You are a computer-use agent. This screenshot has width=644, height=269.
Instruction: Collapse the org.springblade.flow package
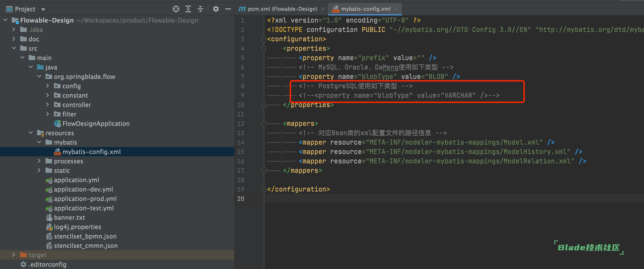[39, 76]
